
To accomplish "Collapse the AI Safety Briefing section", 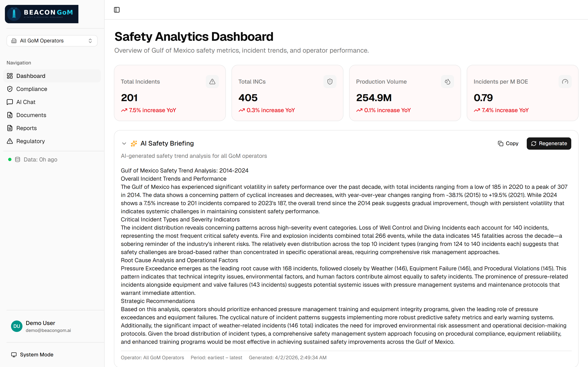I will (x=124, y=144).
